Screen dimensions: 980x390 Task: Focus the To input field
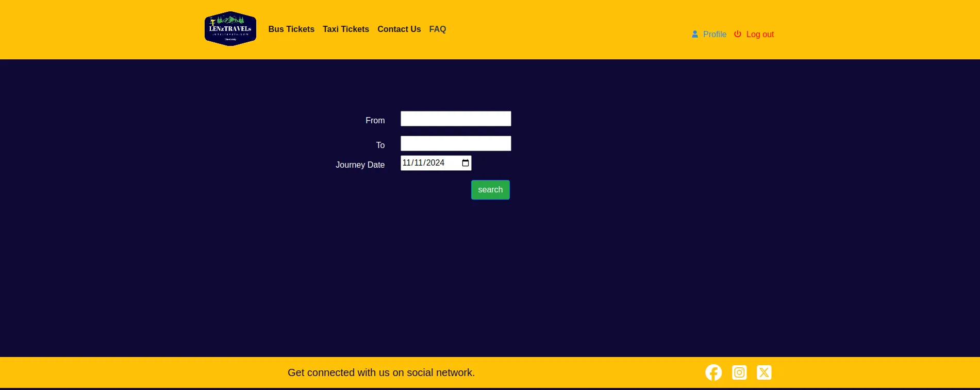pyautogui.click(x=456, y=143)
